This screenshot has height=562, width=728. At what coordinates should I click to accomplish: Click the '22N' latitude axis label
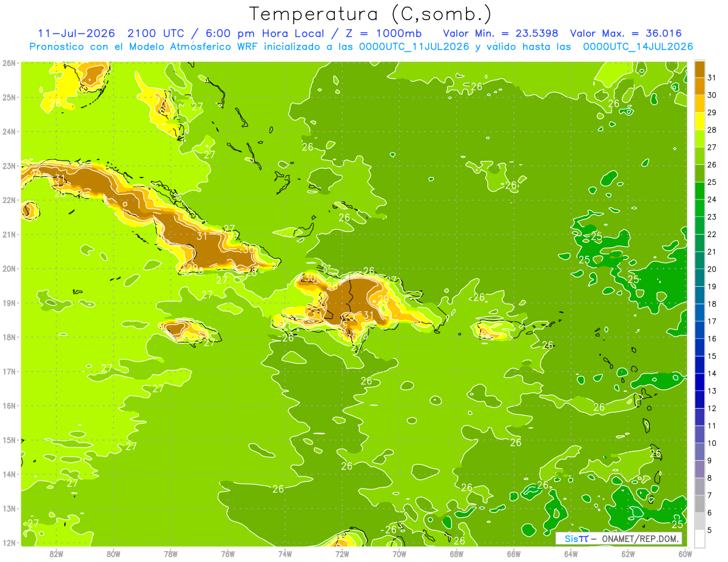[9, 200]
